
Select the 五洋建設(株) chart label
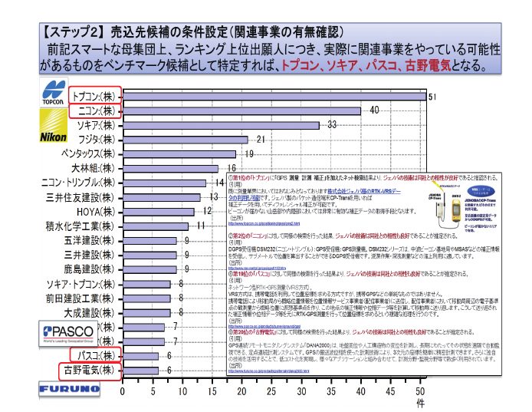pos(90,240)
